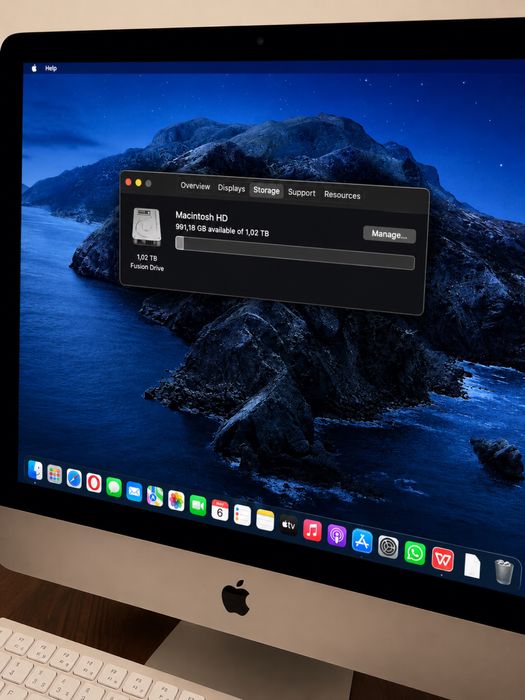Click the Macintosh HD drive icon
Image resolution: width=525 pixels, height=700 pixels.
tap(146, 227)
